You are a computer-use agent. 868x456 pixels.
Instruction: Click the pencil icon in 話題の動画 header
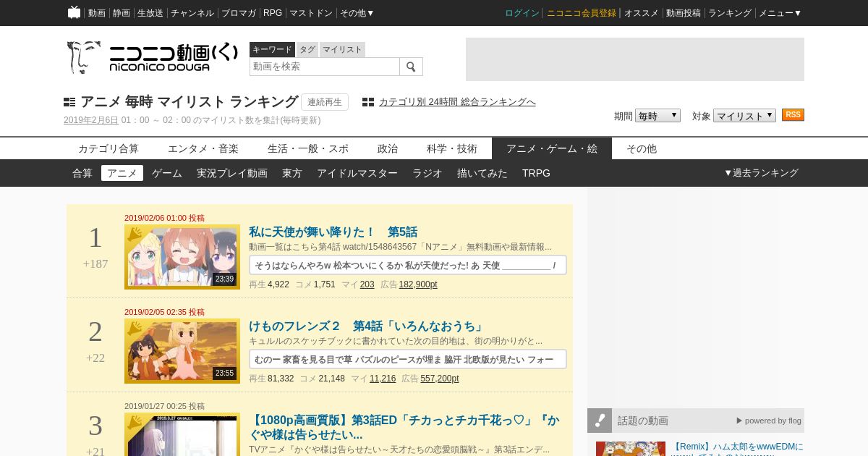pos(600,420)
